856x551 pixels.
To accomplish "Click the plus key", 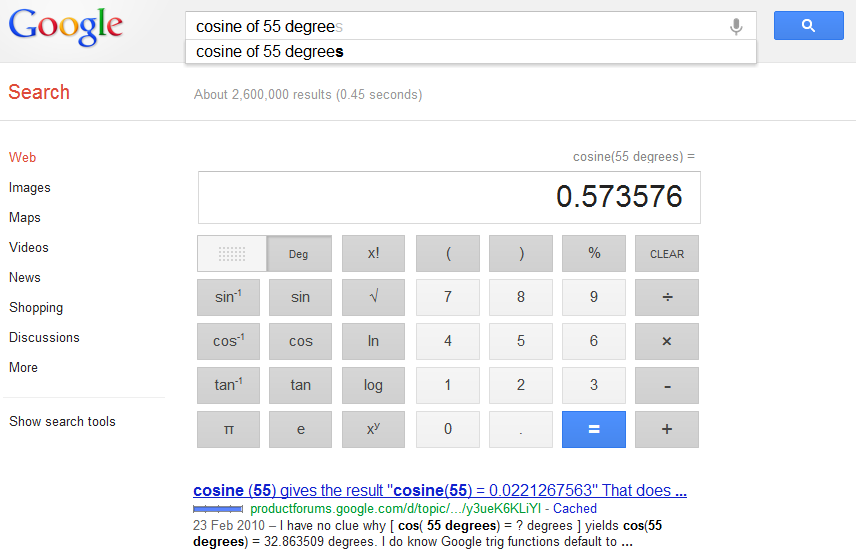I will click(667, 430).
